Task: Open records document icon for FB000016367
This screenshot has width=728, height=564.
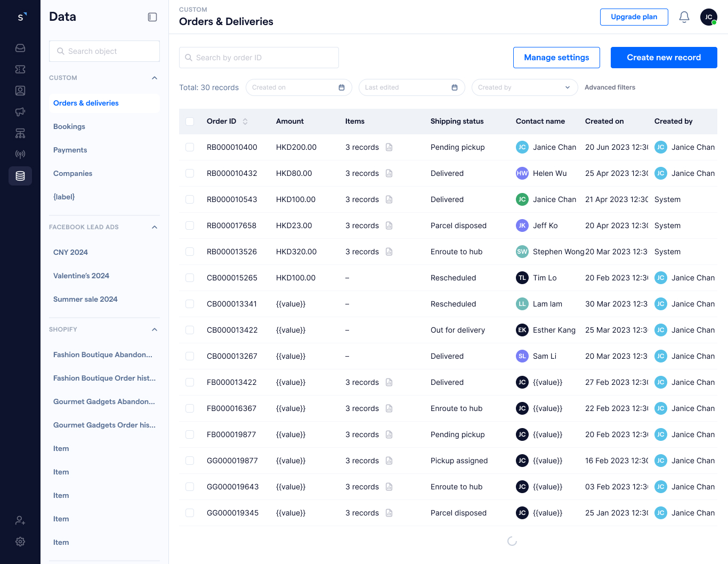Action: tap(389, 408)
